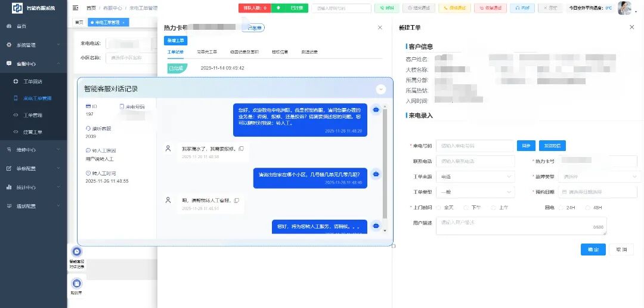Image resolution: width=644 pixels, height=308 pixels.
Task: Toggle the sidebar collapse hamburger icon
Action: 75,8
